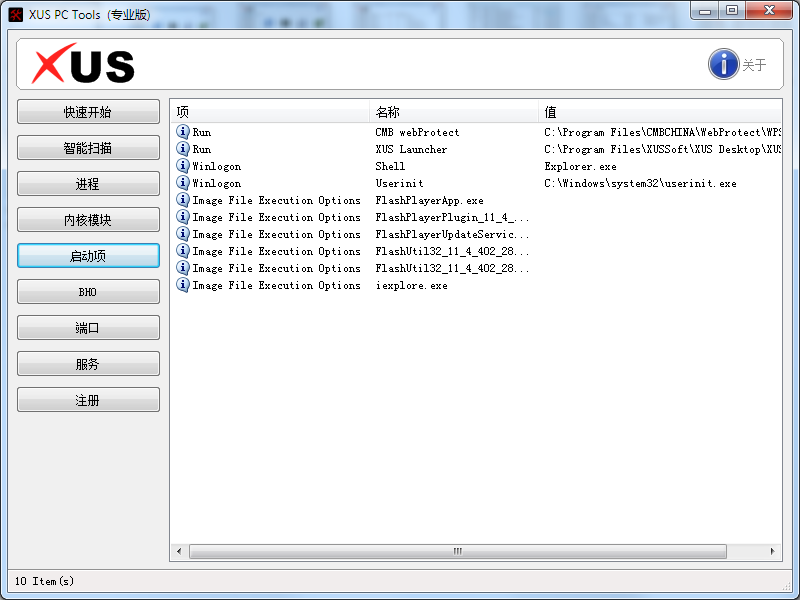800x600 pixels.
Task: Click the XUSSoft XUS Desktop path value
Action: pyautogui.click(x=662, y=149)
